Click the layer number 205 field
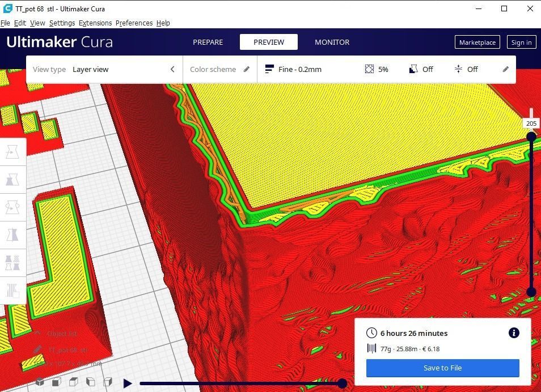The image size is (541, 392). coord(531,123)
